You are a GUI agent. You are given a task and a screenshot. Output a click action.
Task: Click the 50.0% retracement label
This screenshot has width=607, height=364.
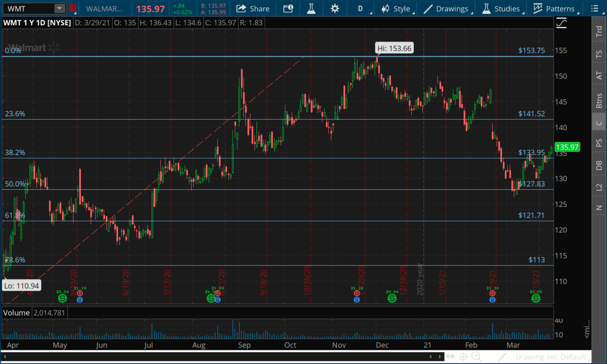pos(15,184)
